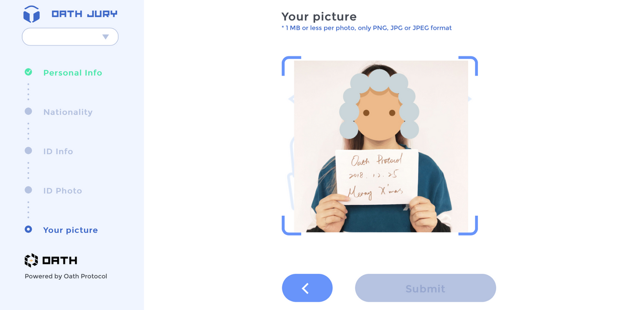The image size is (644, 310).
Task: Open the Nationality step label
Action: pos(68,112)
